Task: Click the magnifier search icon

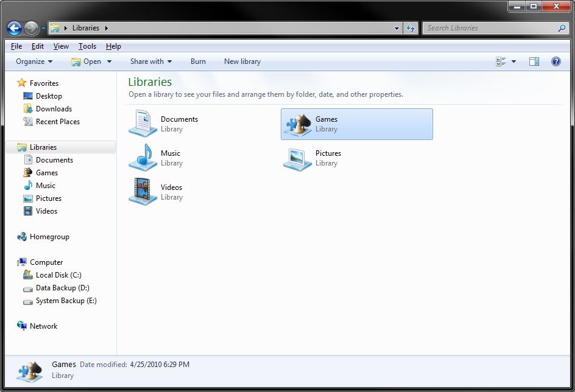Action: click(x=562, y=28)
